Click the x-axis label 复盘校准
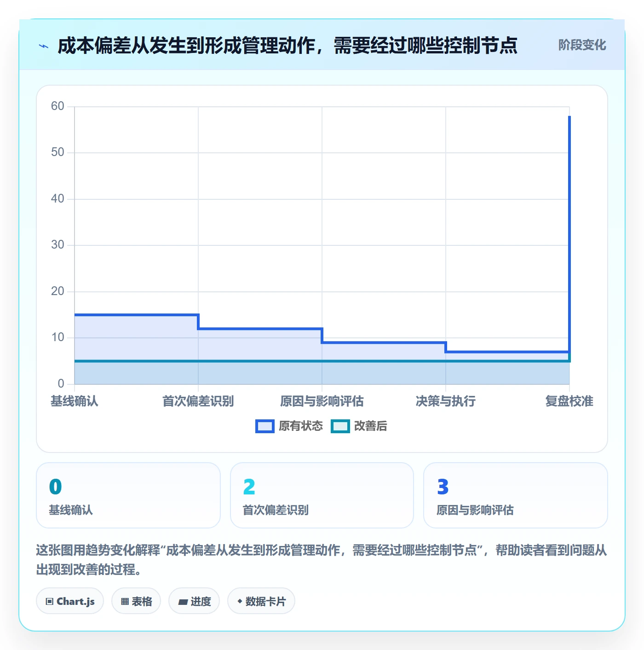Screen dimensions: 644x650 pos(569,401)
